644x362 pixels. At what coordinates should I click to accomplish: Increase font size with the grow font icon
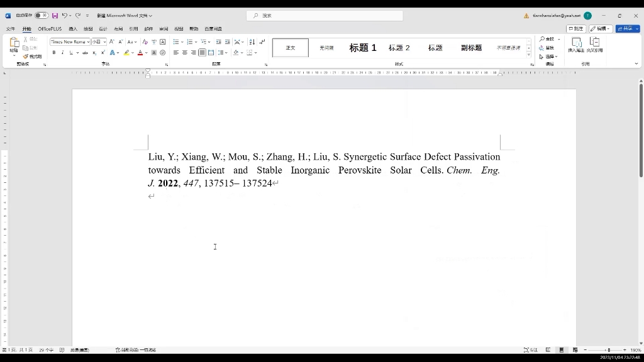(x=112, y=42)
